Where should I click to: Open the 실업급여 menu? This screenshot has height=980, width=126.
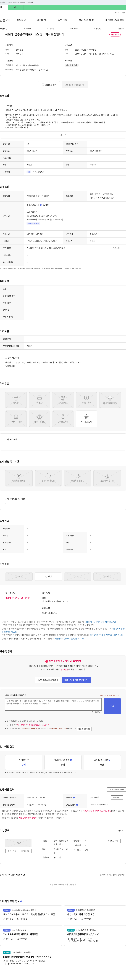pos(62,20)
